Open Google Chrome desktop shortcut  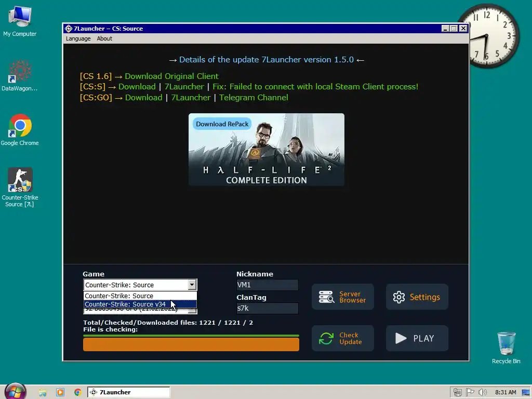point(20,130)
